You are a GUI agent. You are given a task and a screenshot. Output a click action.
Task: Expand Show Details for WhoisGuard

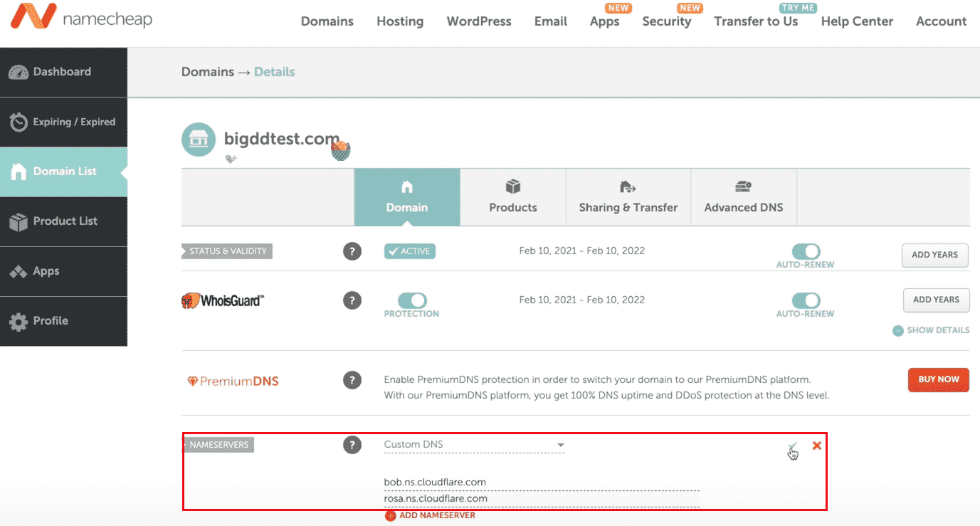pos(931,330)
